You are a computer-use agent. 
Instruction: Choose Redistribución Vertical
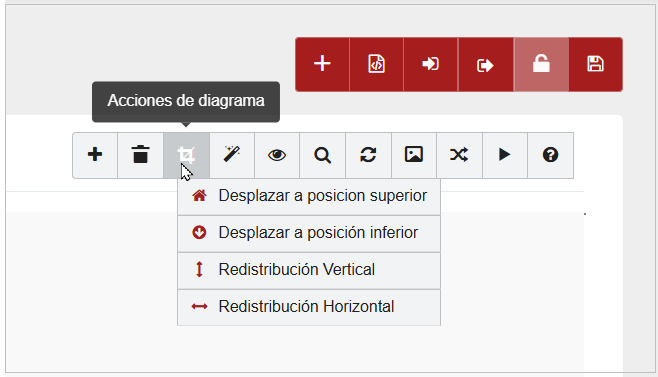309,270
